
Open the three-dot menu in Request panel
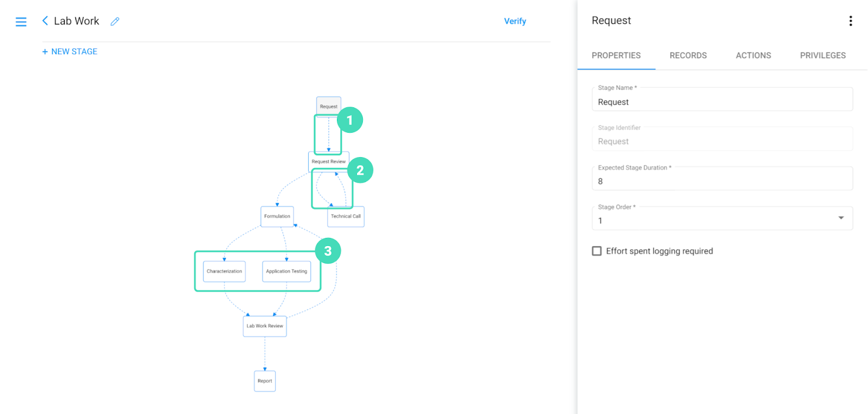tap(850, 21)
